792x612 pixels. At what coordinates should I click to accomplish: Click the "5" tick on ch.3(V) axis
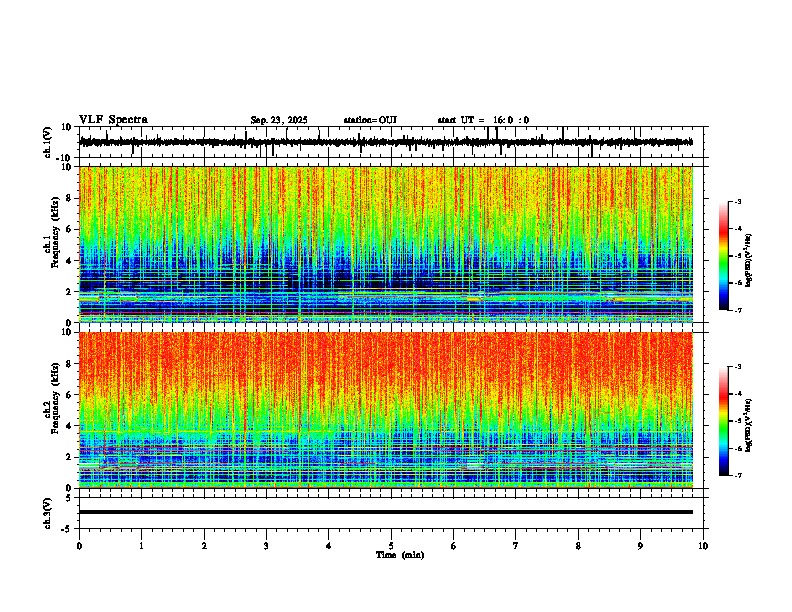click(69, 498)
